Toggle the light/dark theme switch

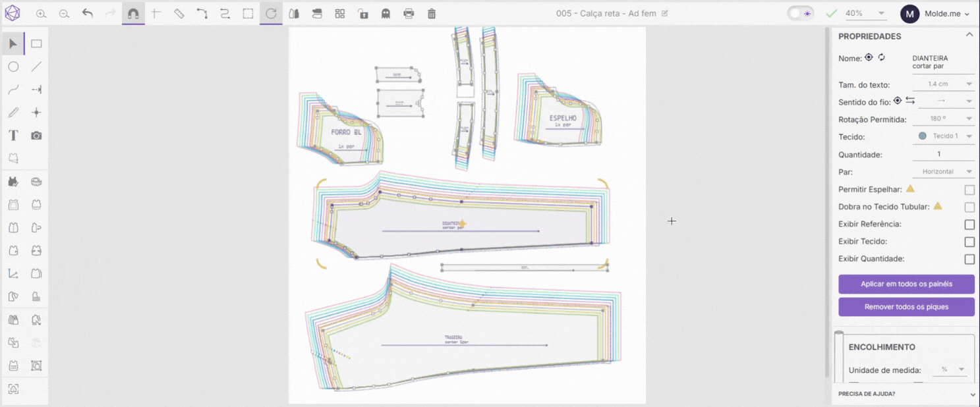click(801, 14)
